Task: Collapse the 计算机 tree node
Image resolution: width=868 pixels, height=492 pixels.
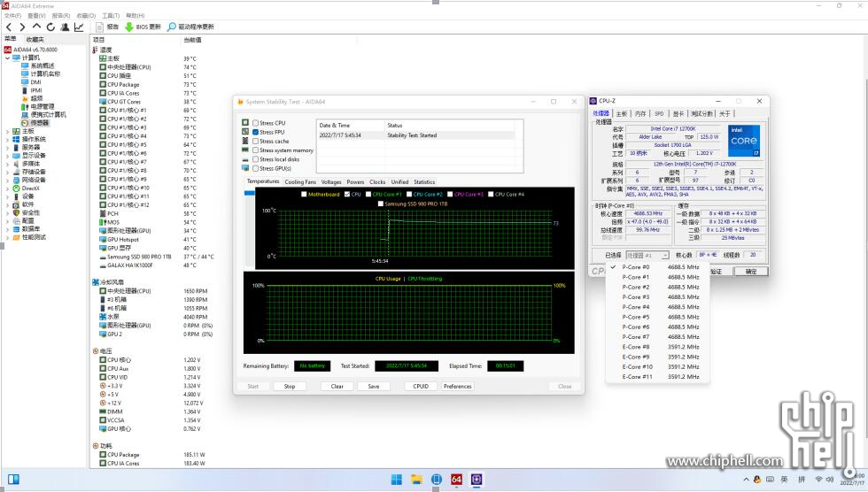Action: [x=7, y=58]
